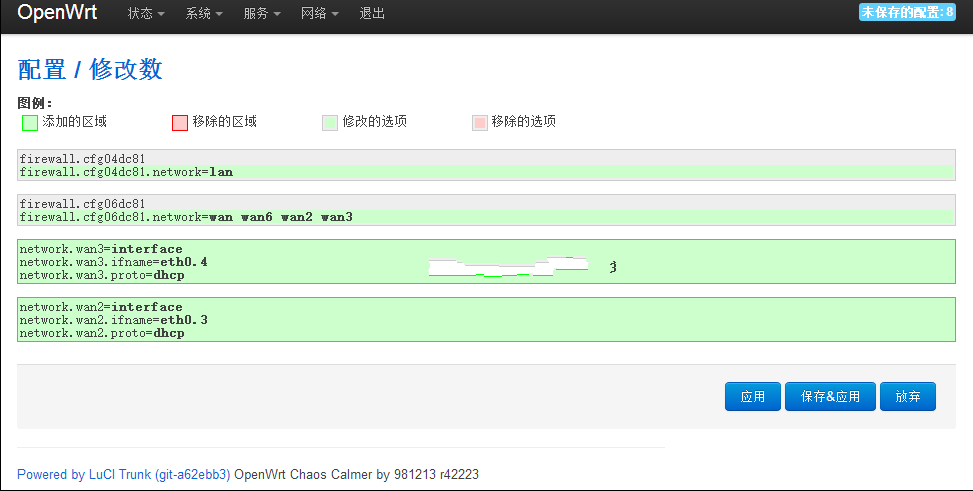Click the light green 修改的选项 swatch

[x=330, y=123]
